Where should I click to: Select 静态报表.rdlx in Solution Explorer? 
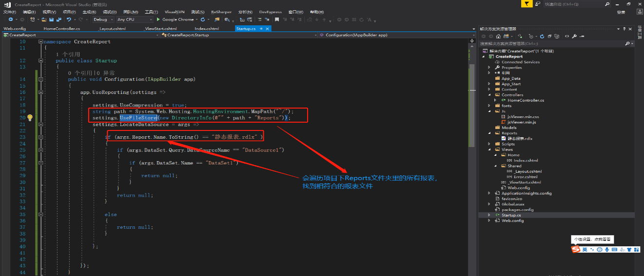[519, 139]
